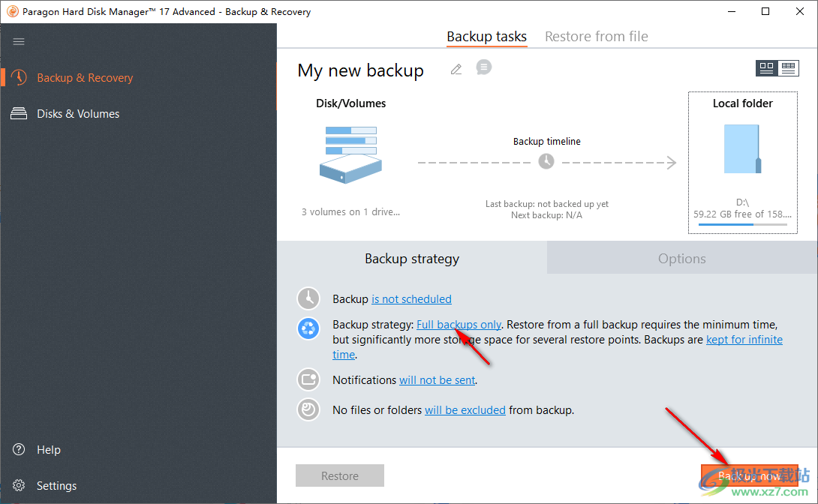Switch to list view layout
The width and height of the screenshot is (818, 504).
click(788, 68)
